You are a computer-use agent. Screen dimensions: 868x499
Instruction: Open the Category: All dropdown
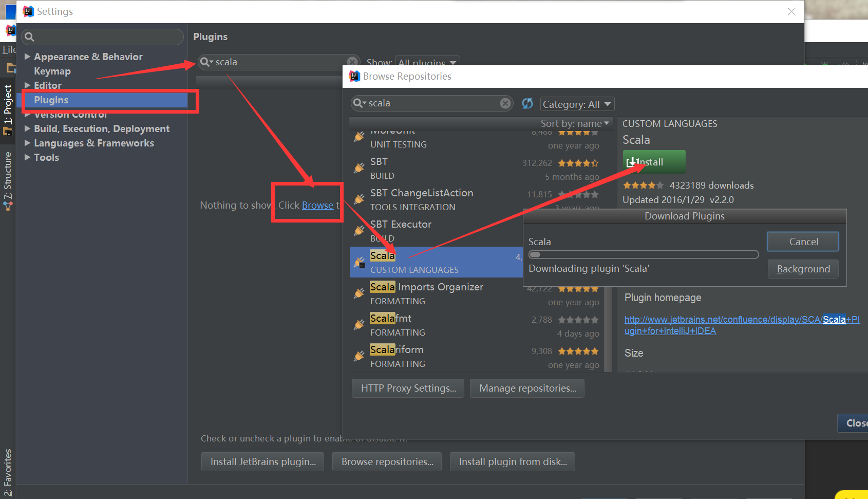click(x=577, y=104)
